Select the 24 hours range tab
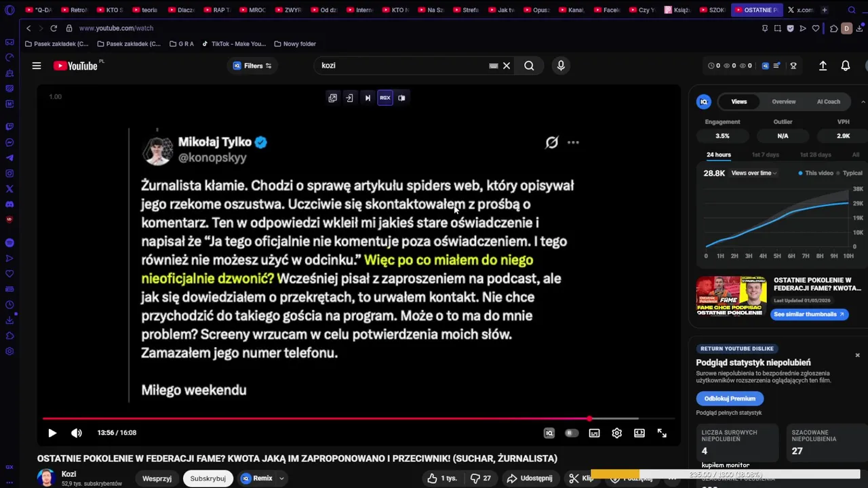 click(x=718, y=155)
